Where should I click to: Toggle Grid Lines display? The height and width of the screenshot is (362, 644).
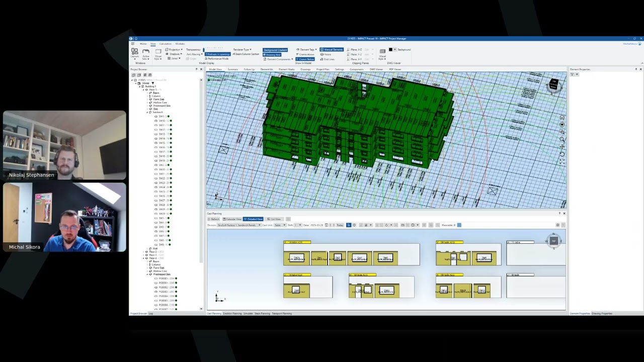(x=327, y=59)
